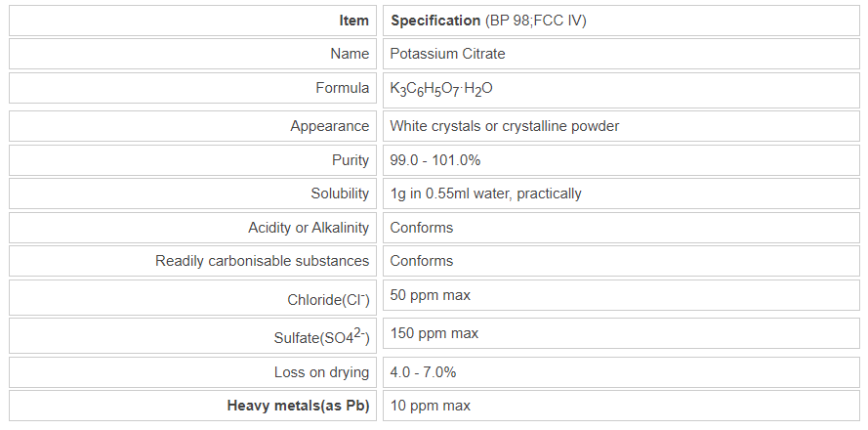Click the Heavy metals(as Pb) label
Viewport: 868px width, 430px height.
[x=298, y=406]
